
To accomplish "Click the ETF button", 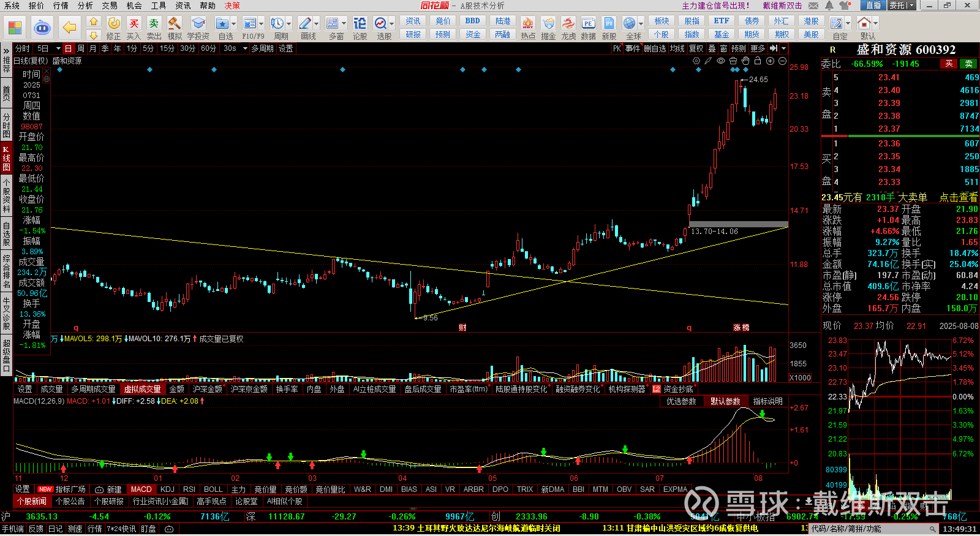I will point(722,21).
